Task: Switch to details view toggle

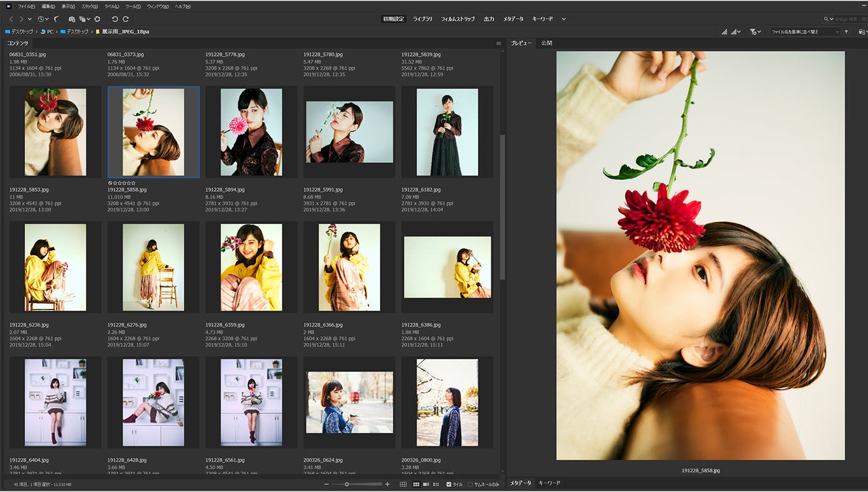Action: [x=426, y=484]
